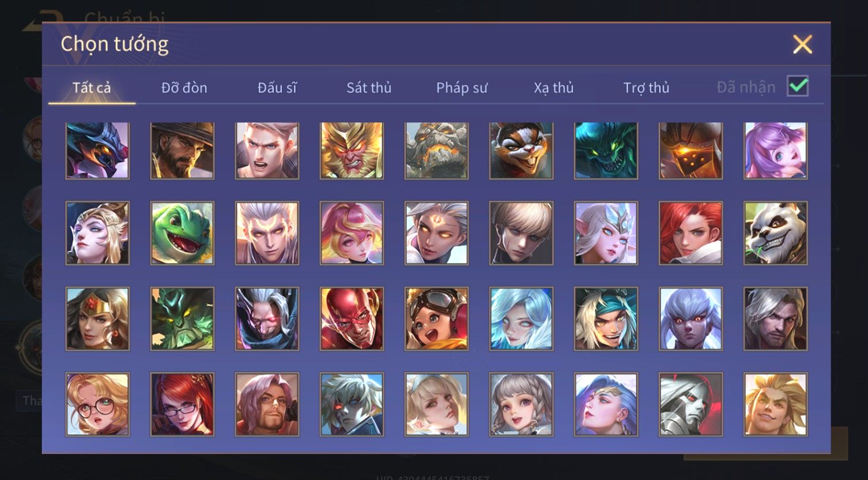
Task: Switch to the Đỡ đòn tab
Action: click(184, 88)
